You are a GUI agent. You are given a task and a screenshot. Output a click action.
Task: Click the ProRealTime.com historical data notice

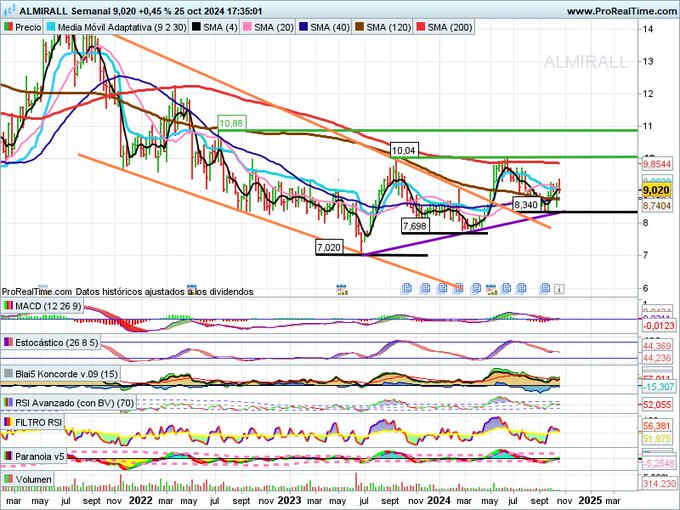[x=128, y=292]
